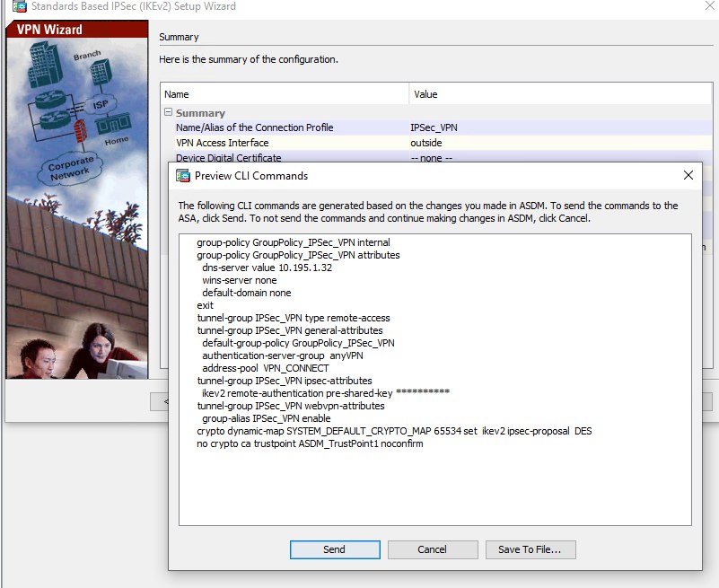Click the tunnel-group type remote-access line

294,318
